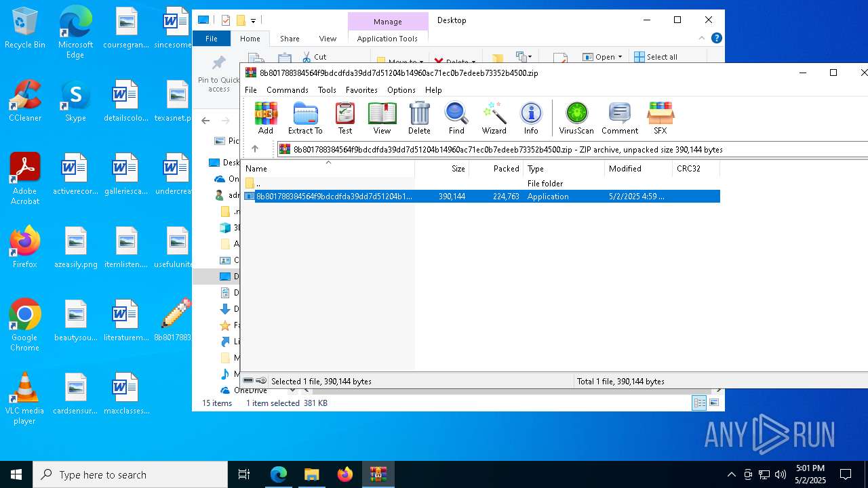The height and width of the screenshot is (488, 868).
Task: Sort by the Packed column header
Action: click(x=496, y=168)
